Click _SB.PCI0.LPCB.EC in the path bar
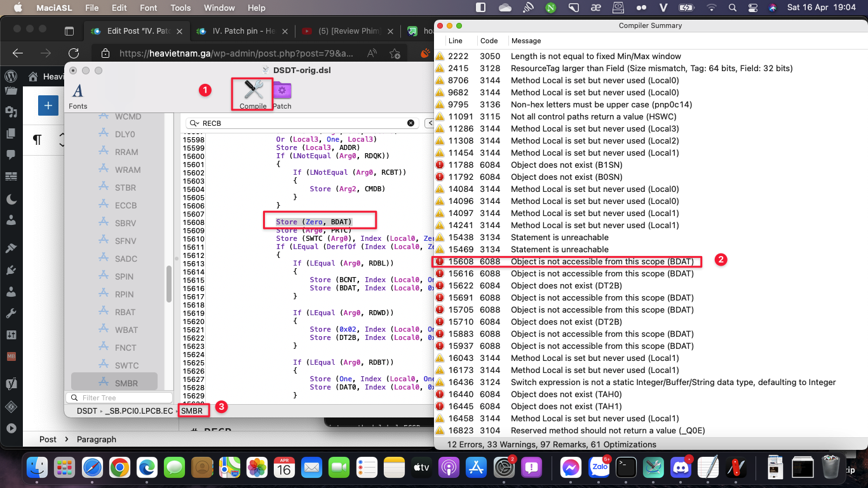 139,411
